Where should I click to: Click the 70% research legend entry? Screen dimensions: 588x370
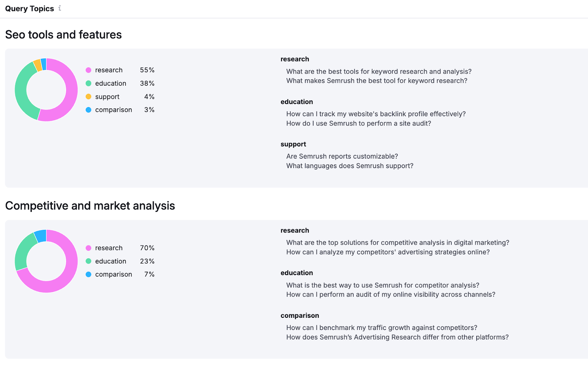pos(120,248)
